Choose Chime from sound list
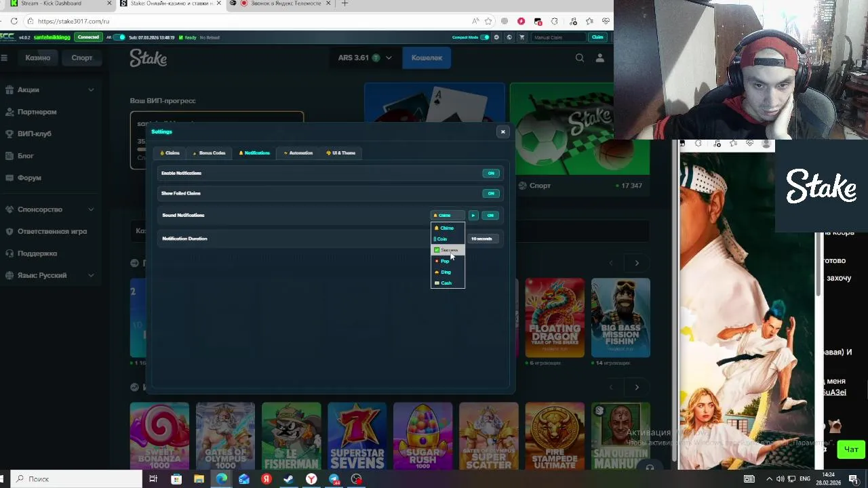The height and width of the screenshot is (488, 868). [448, 228]
